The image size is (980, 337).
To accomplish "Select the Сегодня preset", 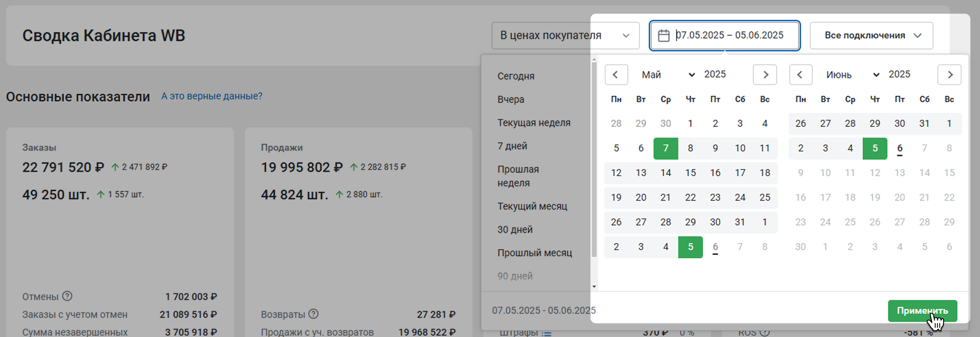I will pyautogui.click(x=515, y=76).
